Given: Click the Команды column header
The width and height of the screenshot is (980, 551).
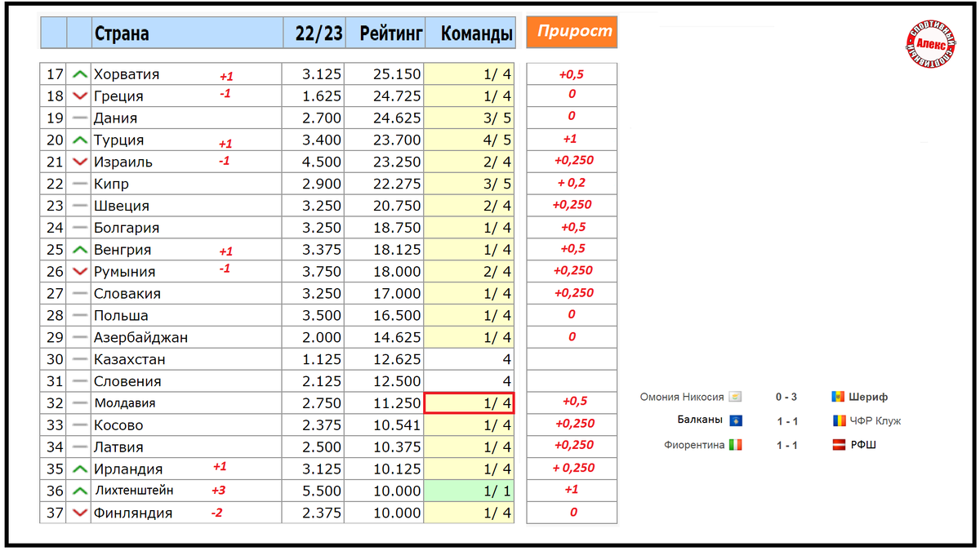Looking at the screenshot, I should pos(470,33).
